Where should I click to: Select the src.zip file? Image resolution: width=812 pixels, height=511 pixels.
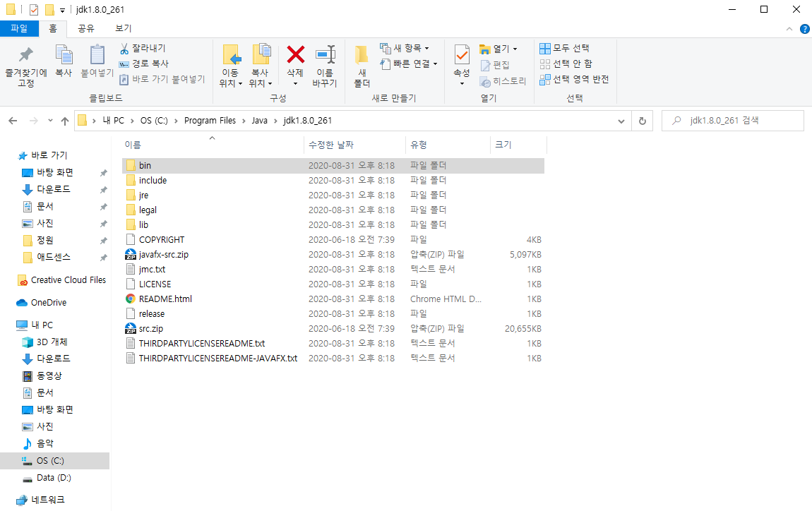click(x=333, y=329)
